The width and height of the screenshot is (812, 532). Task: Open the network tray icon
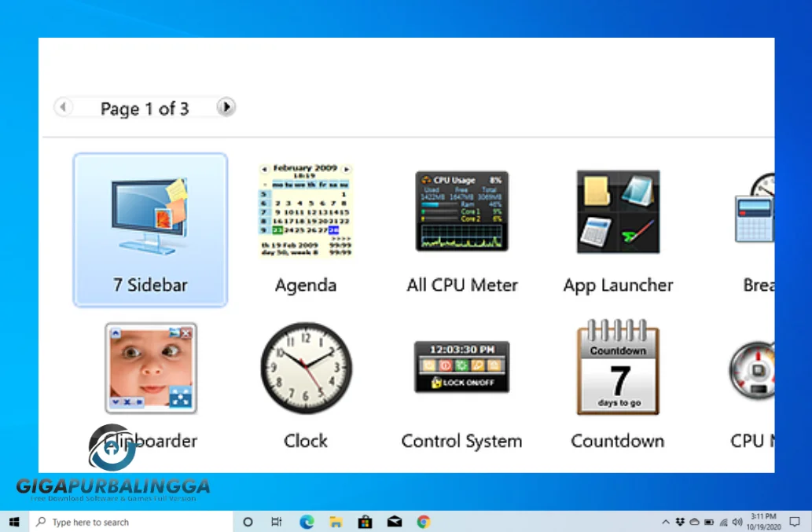pyautogui.click(x=723, y=522)
